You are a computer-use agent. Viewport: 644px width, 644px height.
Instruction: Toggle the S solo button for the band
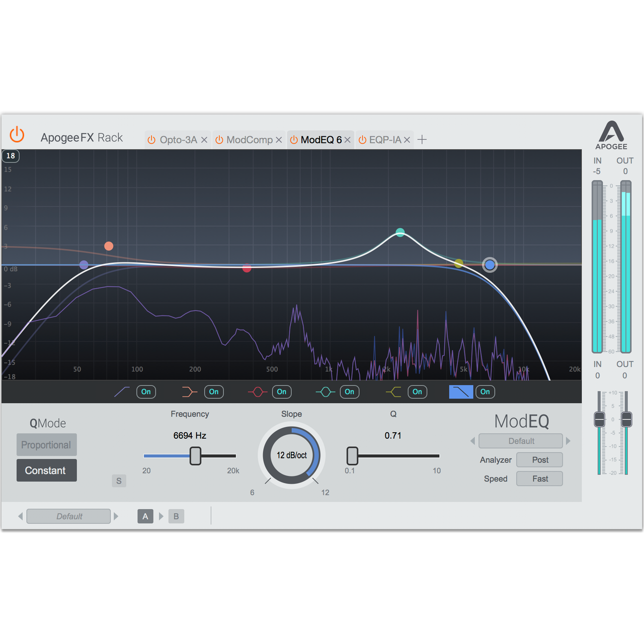[119, 481]
